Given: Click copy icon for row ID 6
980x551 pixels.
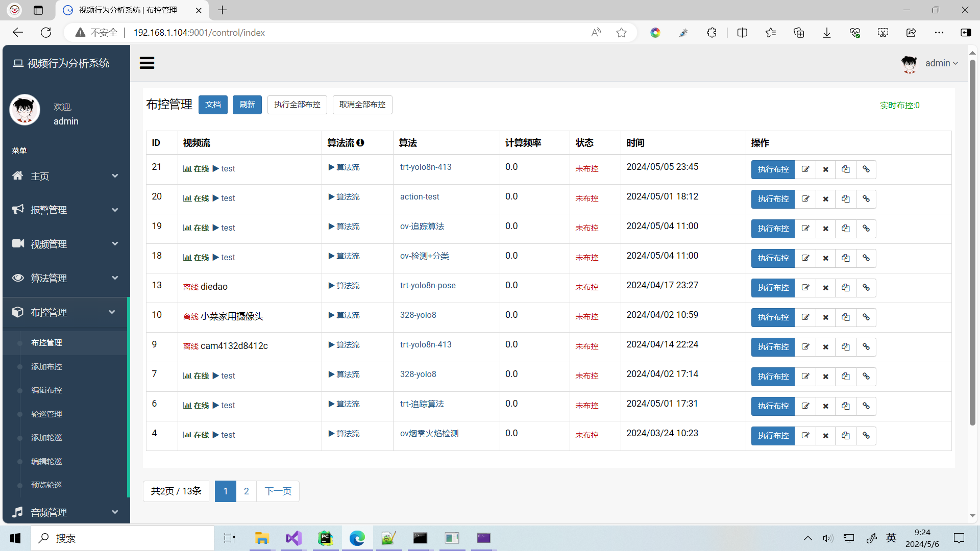Looking at the screenshot, I should pos(846,406).
